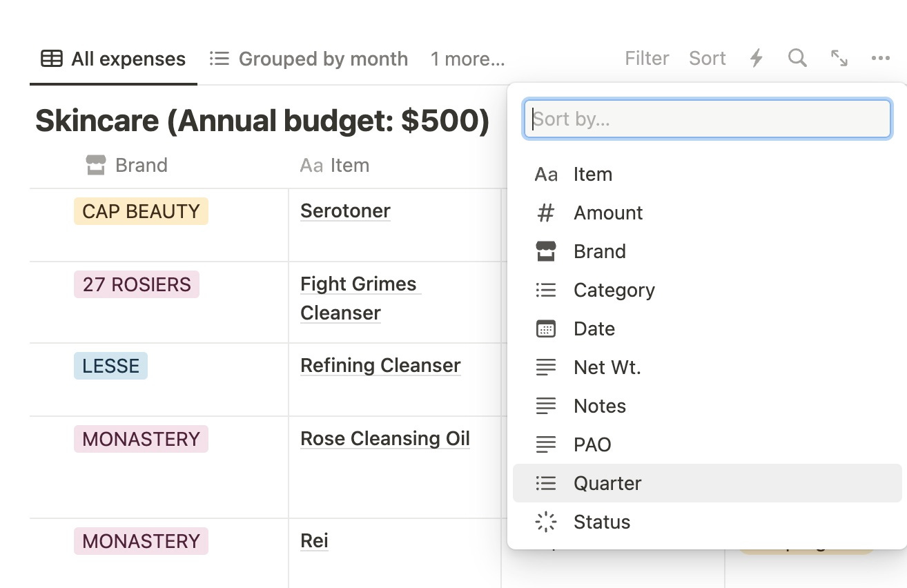The height and width of the screenshot is (588, 907).
Task: Open the Refining Cleanser item
Action: click(380, 366)
